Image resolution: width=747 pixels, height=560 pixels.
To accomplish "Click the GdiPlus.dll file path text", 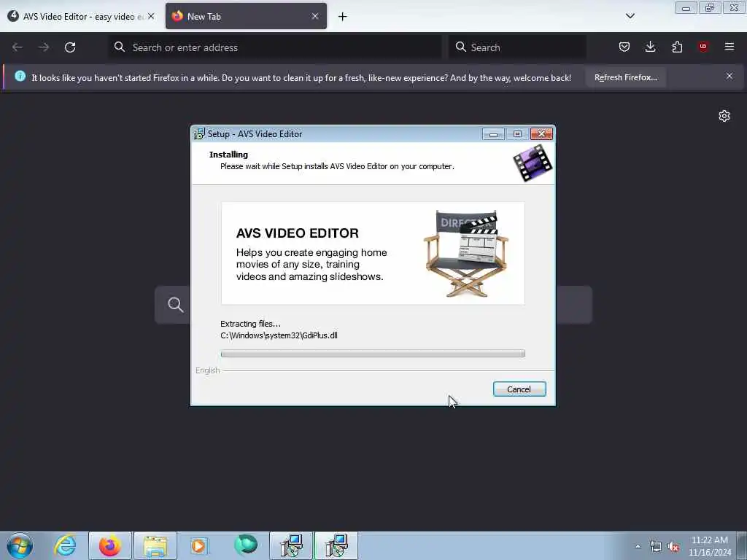I will [x=279, y=335].
